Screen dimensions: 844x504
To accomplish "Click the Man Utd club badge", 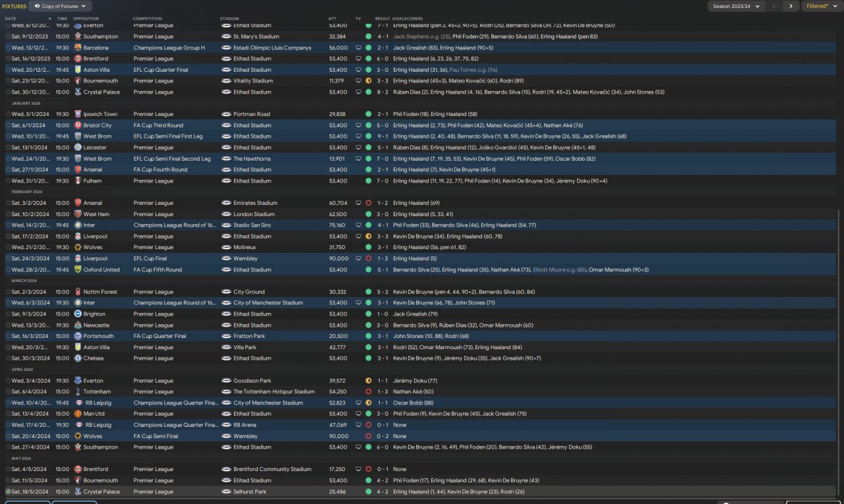I will (78, 414).
